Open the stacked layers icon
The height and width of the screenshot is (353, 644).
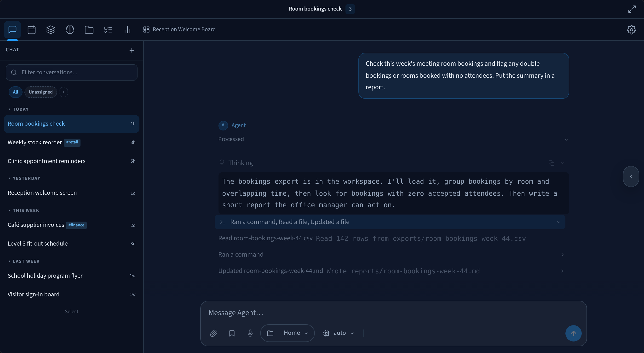tap(51, 29)
